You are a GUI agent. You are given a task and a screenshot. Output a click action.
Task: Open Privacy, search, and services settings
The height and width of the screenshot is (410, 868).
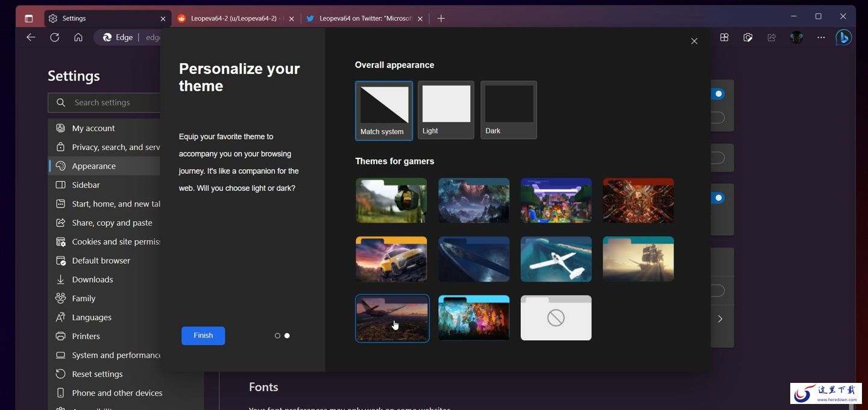pos(105,147)
